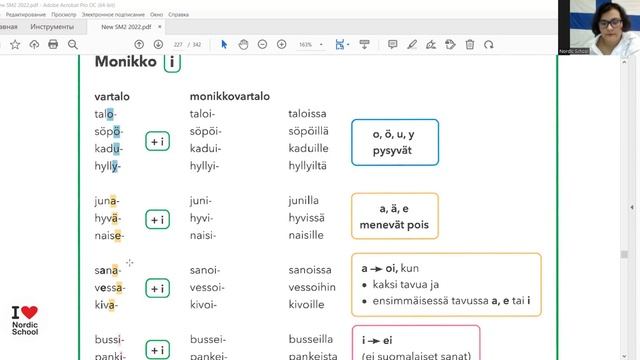The width and height of the screenshot is (640, 360).
Task: Open the Справка menu
Action: (178, 15)
